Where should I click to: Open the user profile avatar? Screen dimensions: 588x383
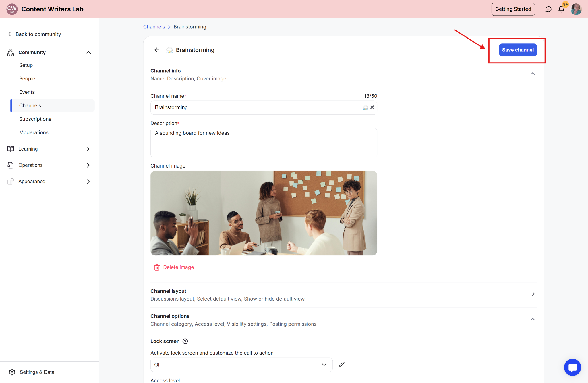(576, 9)
